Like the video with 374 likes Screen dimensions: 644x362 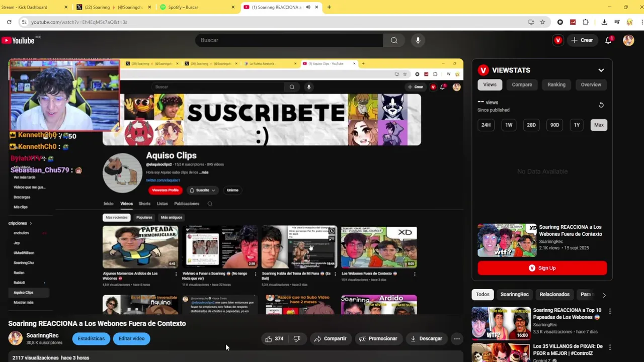pos(274,339)
